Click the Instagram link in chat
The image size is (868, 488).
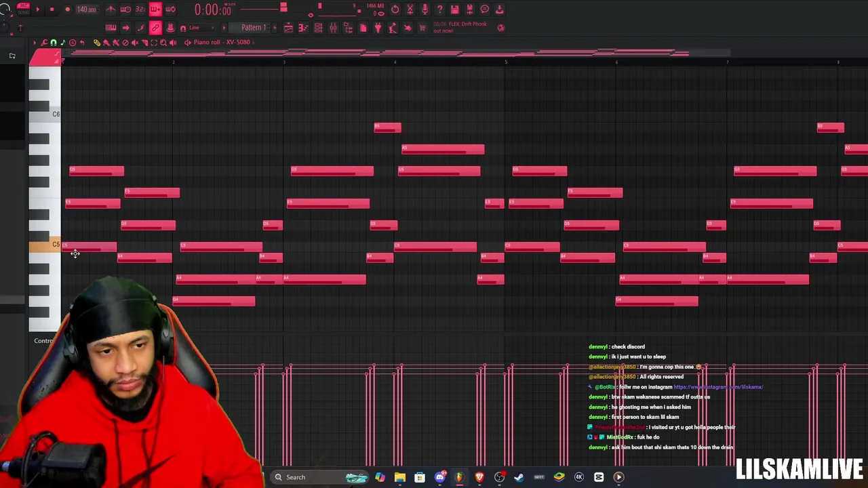click(x=718, y=387)
